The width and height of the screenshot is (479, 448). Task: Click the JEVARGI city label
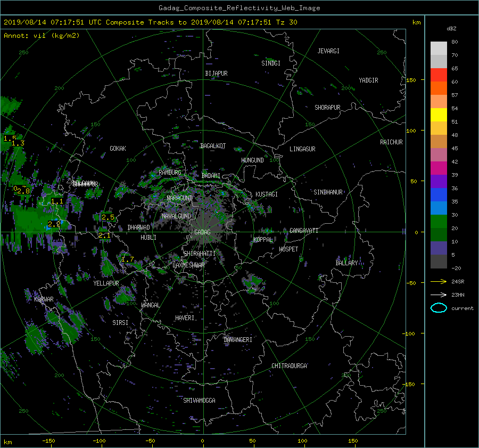click(x=328, y=51)
